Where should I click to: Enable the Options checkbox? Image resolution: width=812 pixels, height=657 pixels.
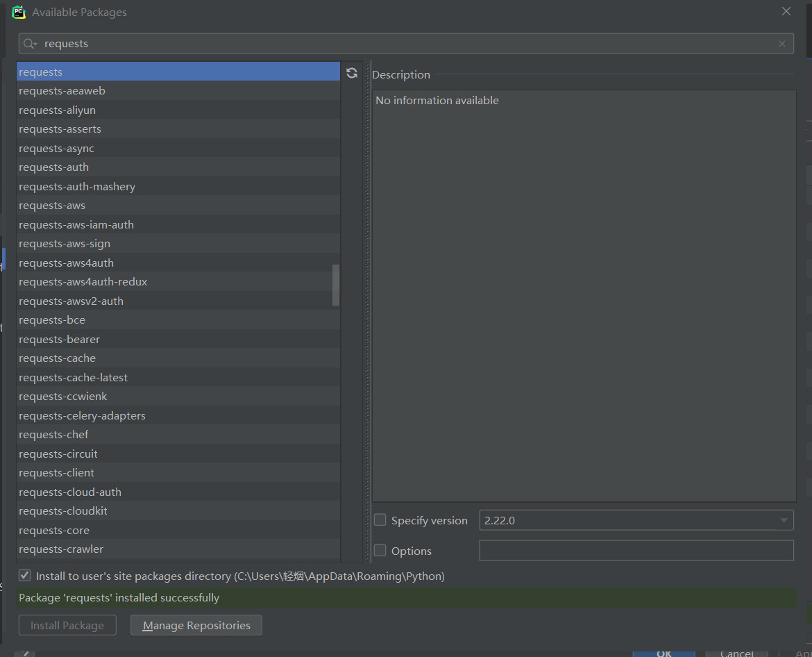coord(380,551)
